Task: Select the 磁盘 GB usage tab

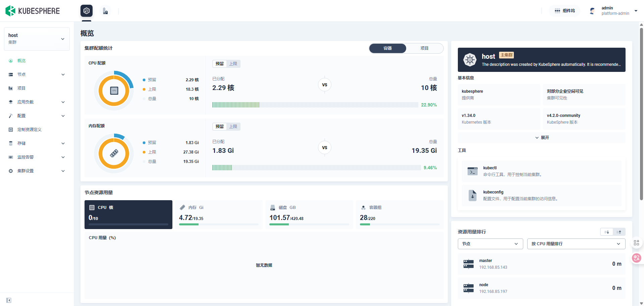Action: click(309, 215)
